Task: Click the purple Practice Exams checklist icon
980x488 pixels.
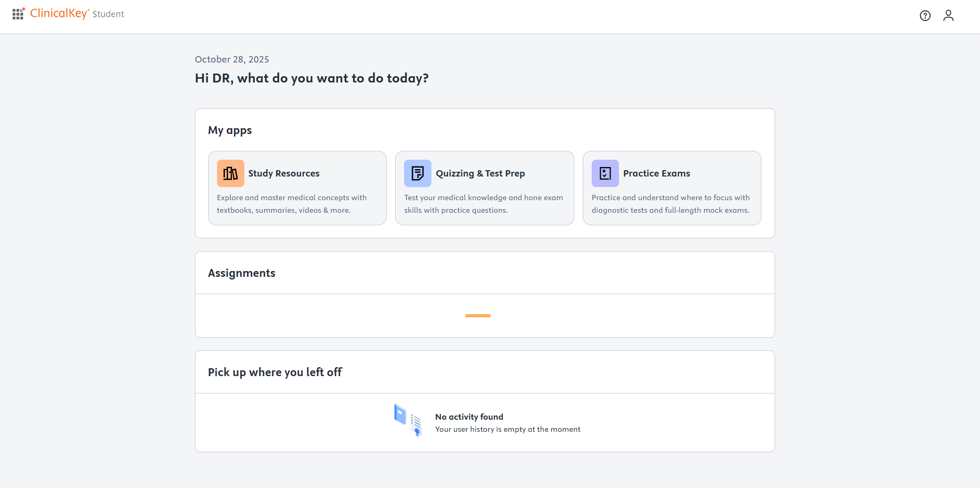Action: (x=605, y=173)
